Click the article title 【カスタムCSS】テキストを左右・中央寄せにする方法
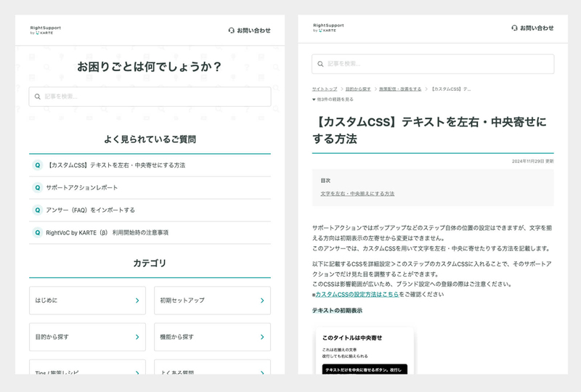 pyautogui.click(x=429, y=130)
